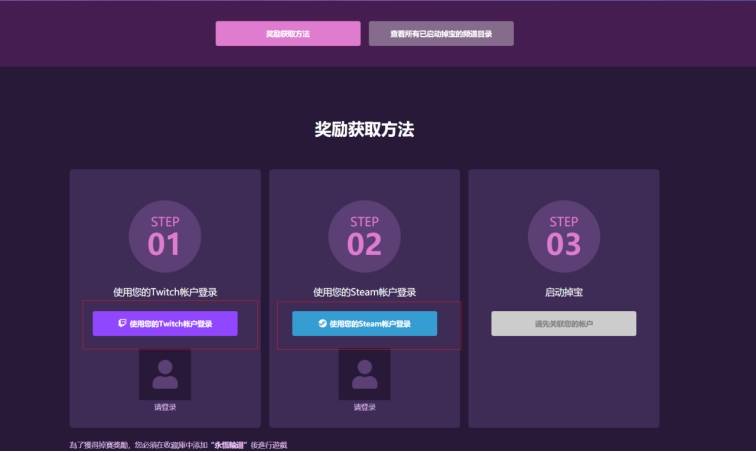Click the STEP 01 circle badge
756x452 pixels.
[165, 236]
